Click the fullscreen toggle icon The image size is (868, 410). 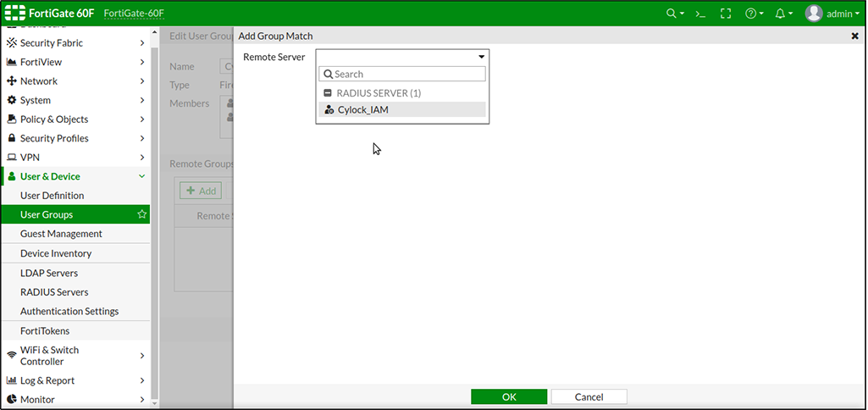click(x=725, y=14)
